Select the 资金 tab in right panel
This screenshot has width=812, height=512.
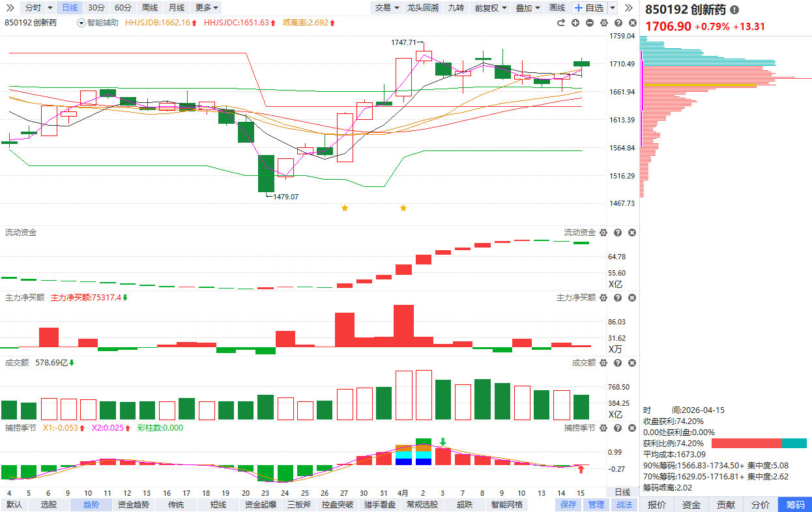691,505
